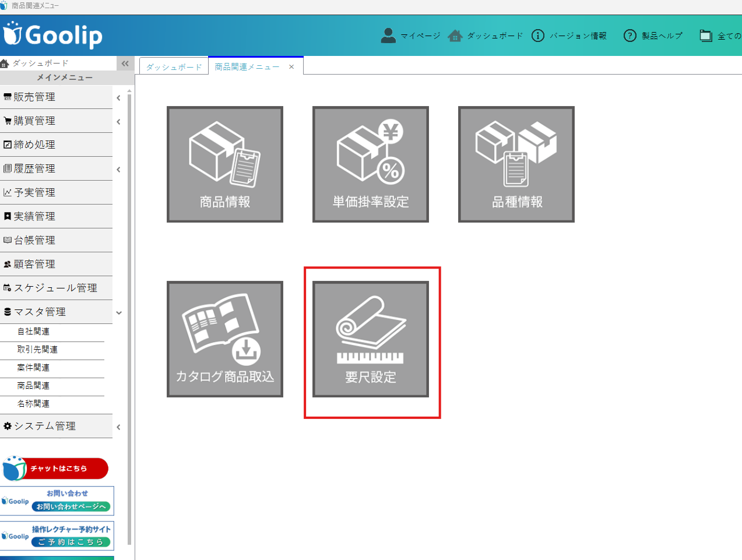Open the 要尺設定 tile
742x560 pixels.
371,339
